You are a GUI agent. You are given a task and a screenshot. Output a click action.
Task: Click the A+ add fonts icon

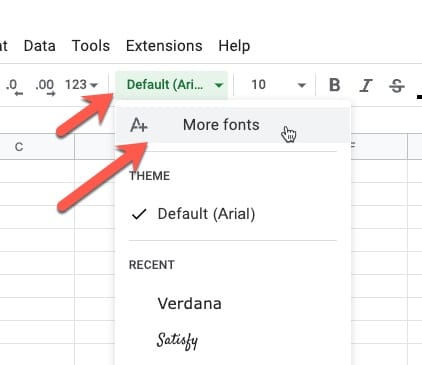tap(138, 125)
